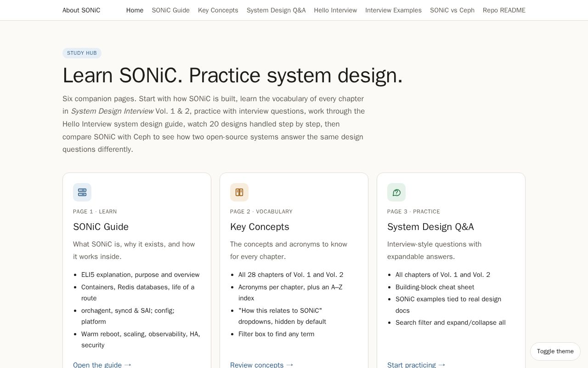Click "Interview-style questions with expandable answers" description
Viewport: 588px width, 368px height.
point(434,250)
